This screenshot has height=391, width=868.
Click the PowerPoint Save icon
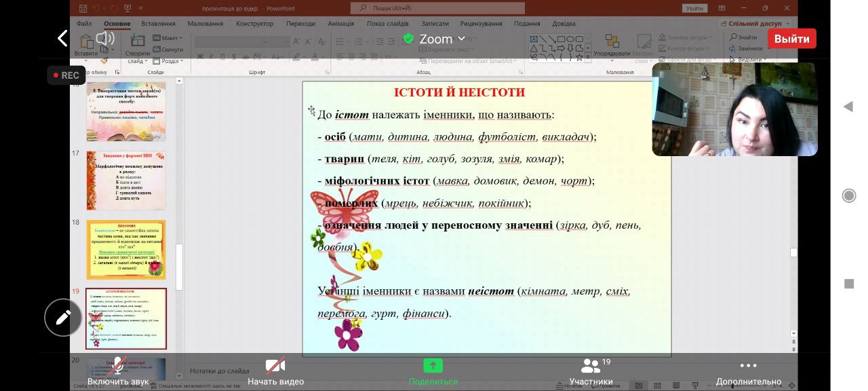[83, 8]
